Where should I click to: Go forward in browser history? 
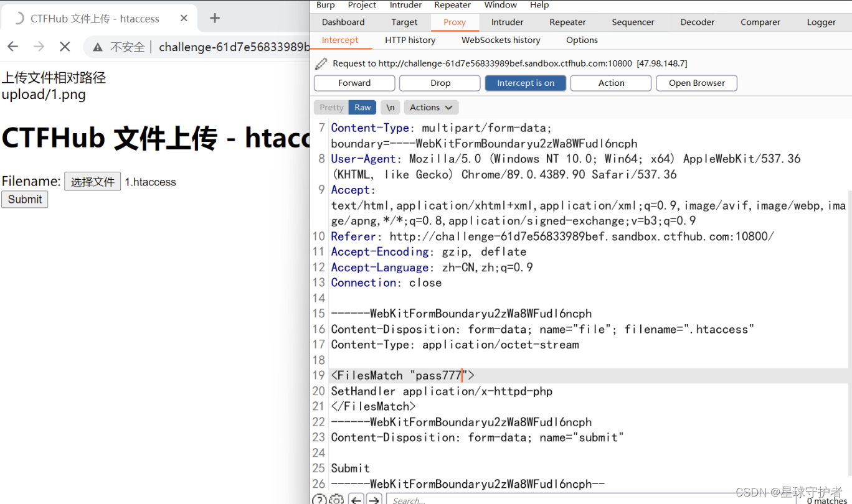pyautogui.click(x=39, y=47)
